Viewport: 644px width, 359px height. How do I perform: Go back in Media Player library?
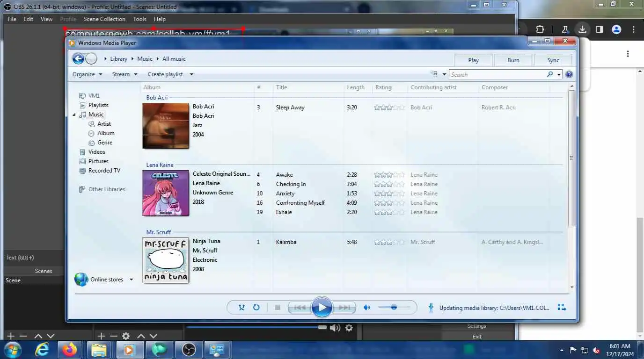click(78, 59)
